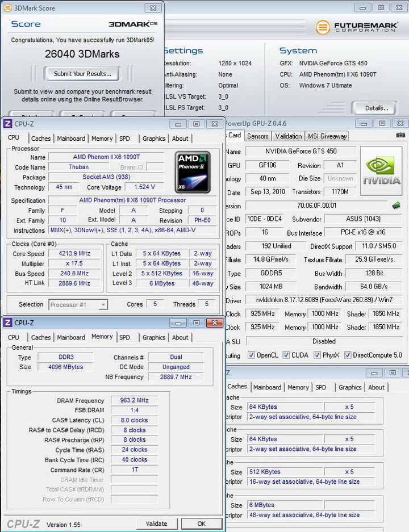This screenshot has width=409, height=532.
Task: Open About tab in top CPU-Z window
Action: pyautogui.click(x=180, y=139)
